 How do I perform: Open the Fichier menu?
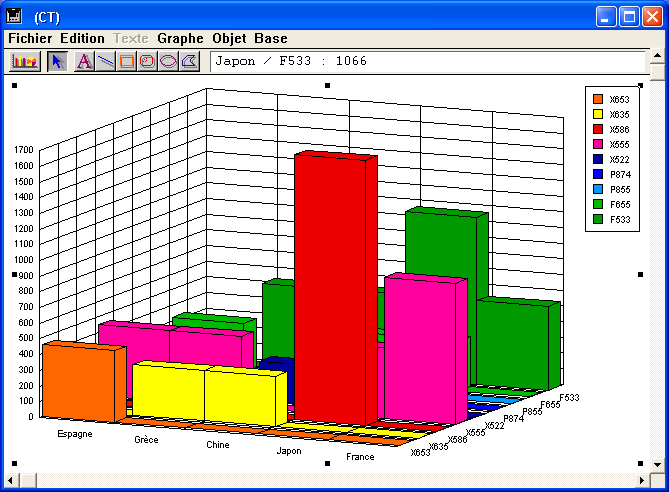tap(30, 38)
